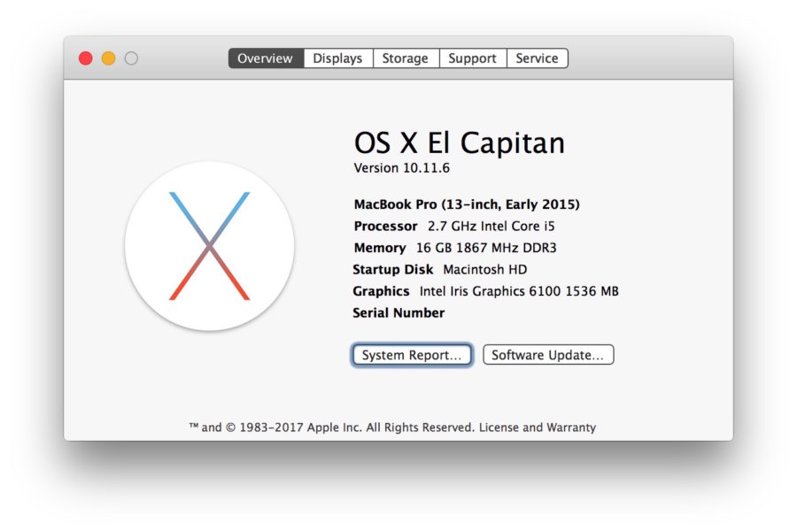Click the 16 GB 1867 MHz DDR3 value

(486, 248)
